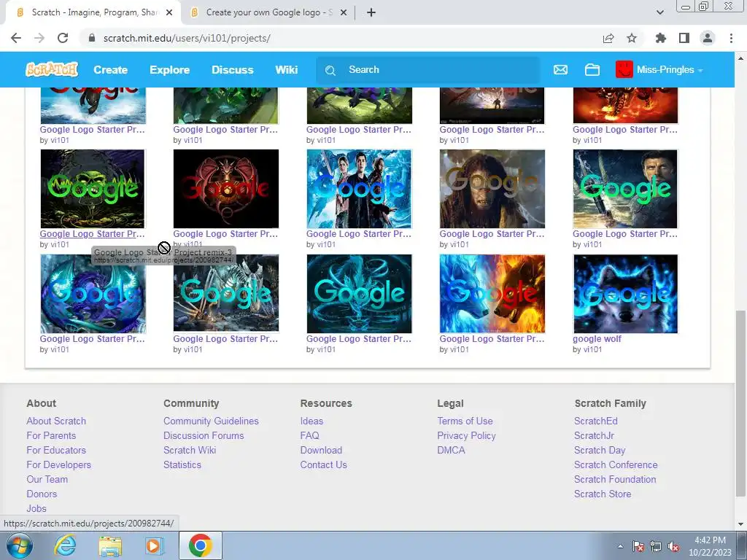Open Scratch Conference link
The height and width of the screenshot is (560, 747).
click(x=616, y=464)
